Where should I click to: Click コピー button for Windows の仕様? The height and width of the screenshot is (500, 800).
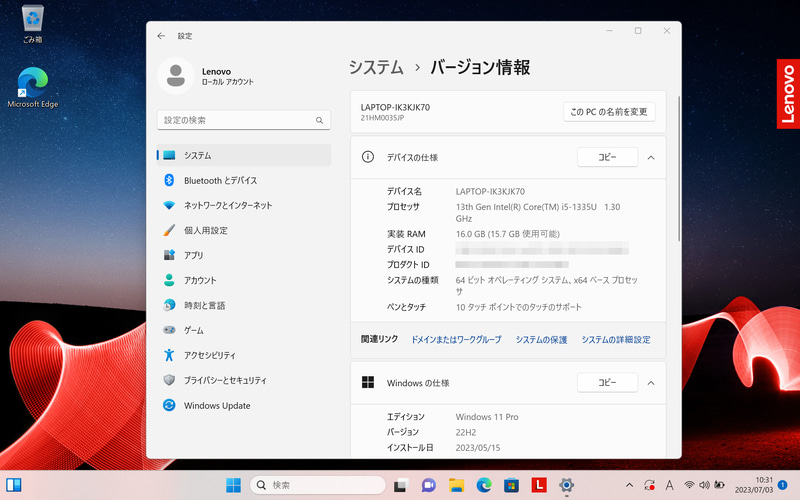pyautogui.click(x=607, y=383)
